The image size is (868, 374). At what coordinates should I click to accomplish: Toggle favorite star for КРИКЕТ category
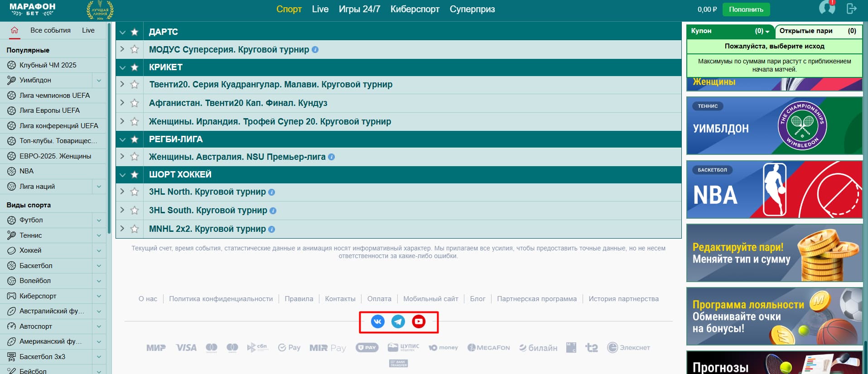(135, 67)
